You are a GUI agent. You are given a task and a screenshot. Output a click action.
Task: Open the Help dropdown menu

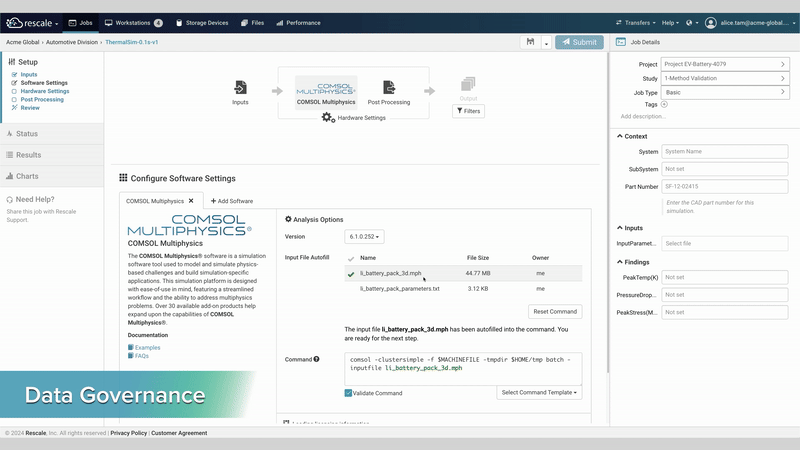670,23
